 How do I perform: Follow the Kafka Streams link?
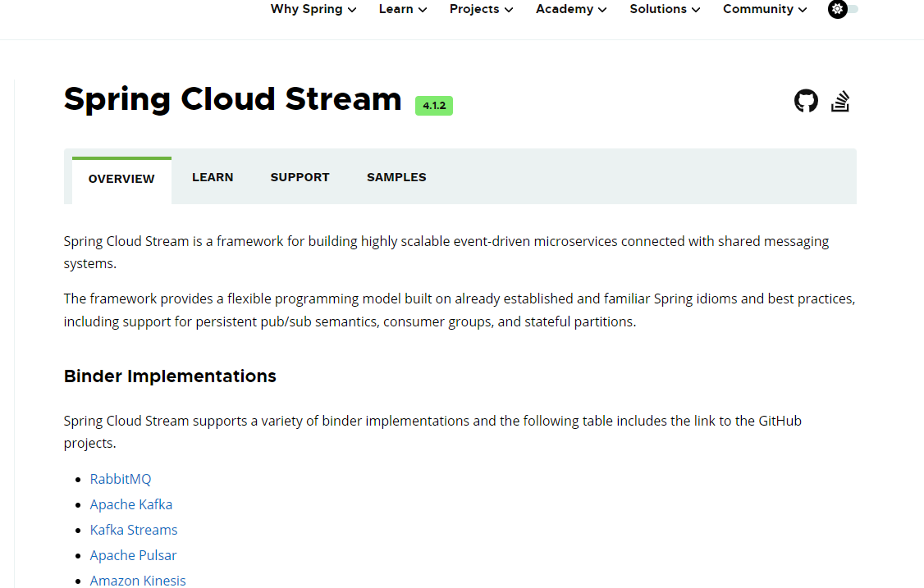click(x=133, y=529)
